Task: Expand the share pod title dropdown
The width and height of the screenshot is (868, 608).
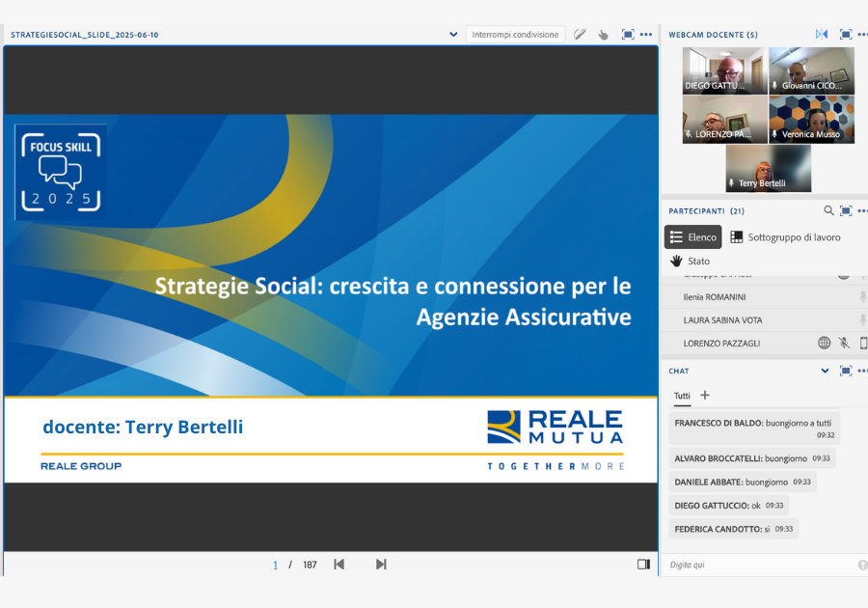Action: tap(453, 34)
